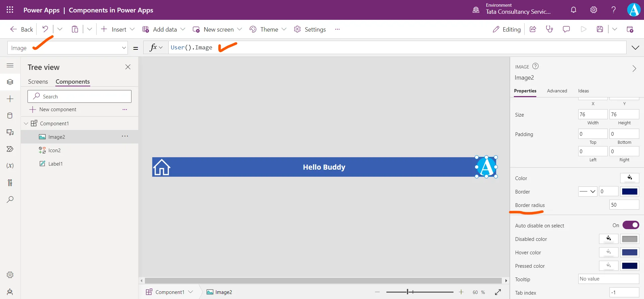This screenshot has width=644, height=299.
Task: Switch to the Ideas tab
Action: (583, 91)
